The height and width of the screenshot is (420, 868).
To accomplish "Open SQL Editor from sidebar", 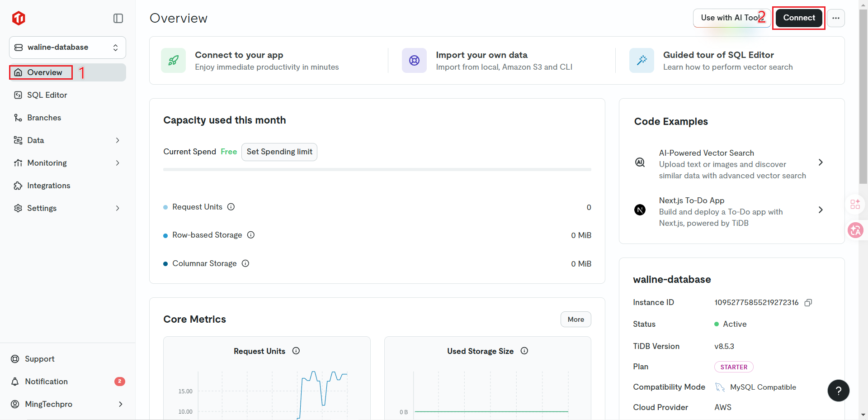I will click(67, 95).
